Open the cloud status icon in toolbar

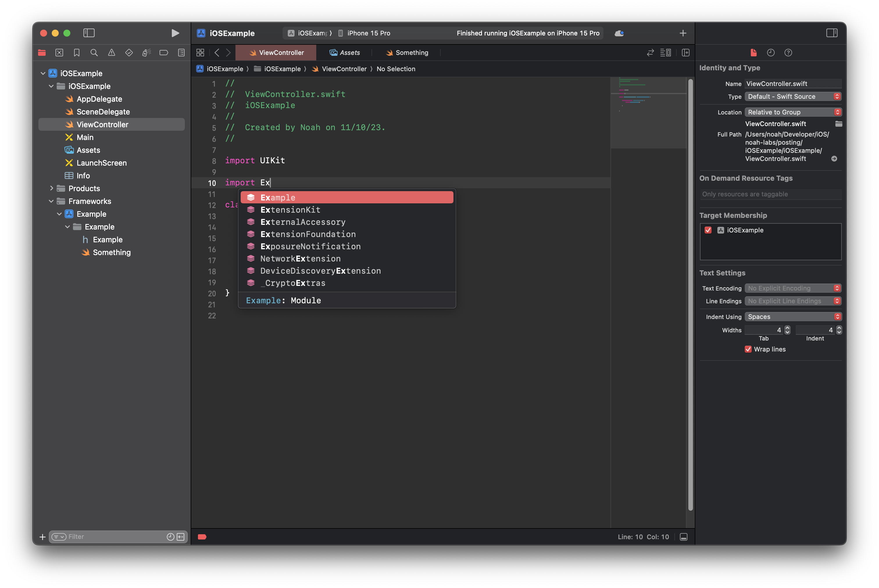pyautogui.click(x=619, y=33)
